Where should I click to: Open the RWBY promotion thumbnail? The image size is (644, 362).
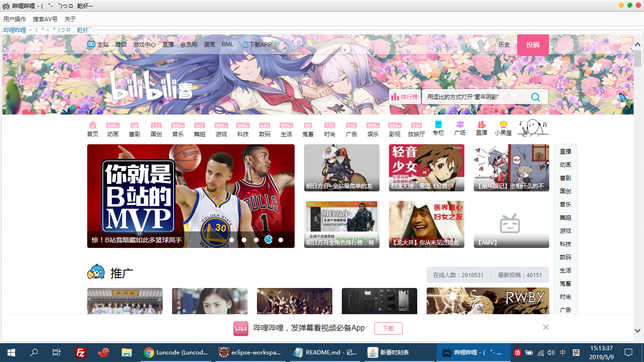point(488,301)
